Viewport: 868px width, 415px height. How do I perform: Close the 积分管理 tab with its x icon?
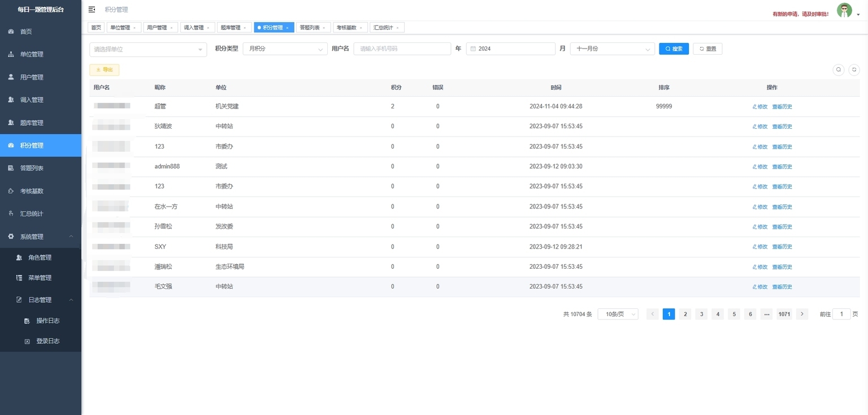pyautogui.click(x=287, y=28)
